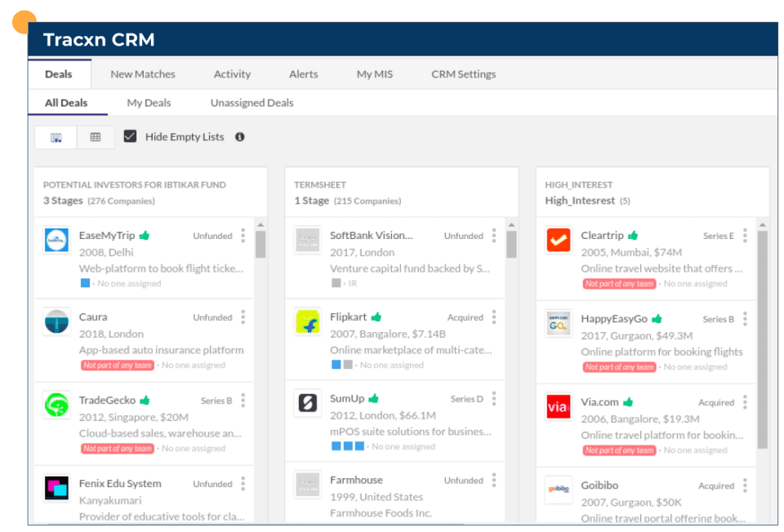The height and width of the screenshot is (532, 784).
Task: Switch to table grid view icon
Action: click(96, 138)
